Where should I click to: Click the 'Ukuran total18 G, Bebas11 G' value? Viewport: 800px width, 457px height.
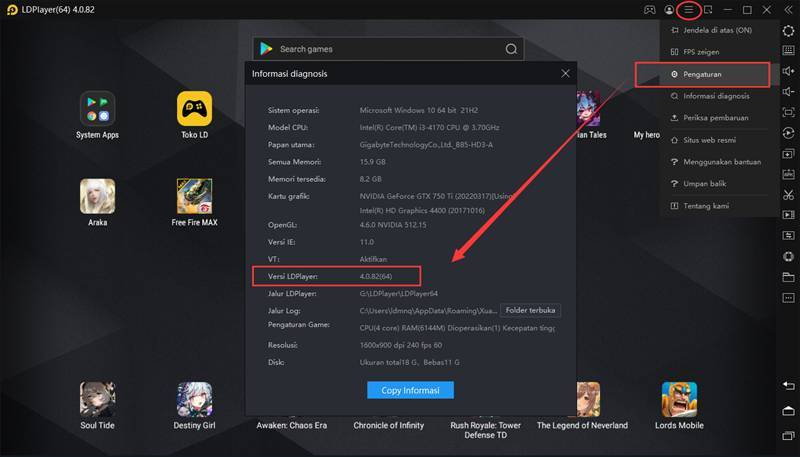click(409, 363)
